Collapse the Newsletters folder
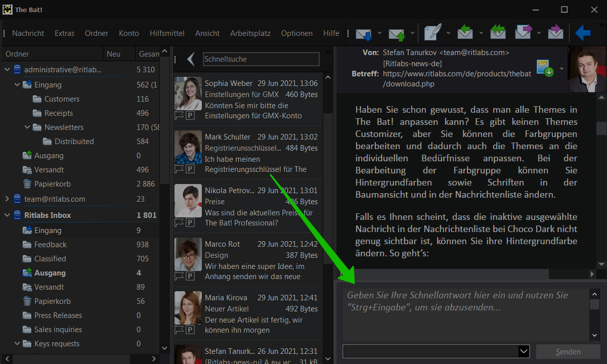607x364 pixels. [27, 127]
